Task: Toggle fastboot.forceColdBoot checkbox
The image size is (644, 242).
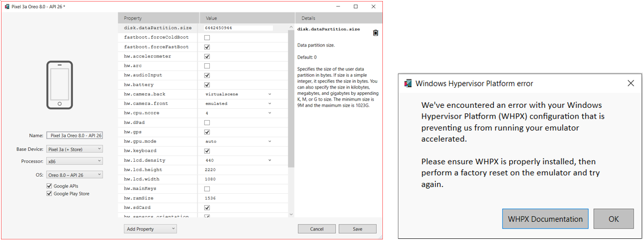Action: click(x=207, y=38)
